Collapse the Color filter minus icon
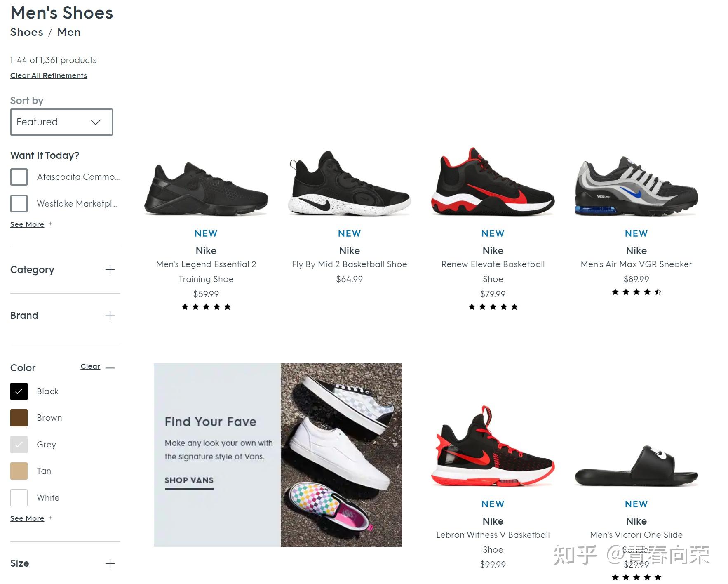Image resolution: width=728 pixels, height=584 pixels. coord(110,367)
